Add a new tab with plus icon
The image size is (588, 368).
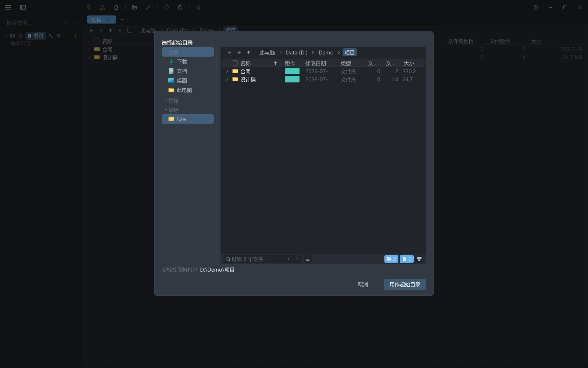pos(122,20)
